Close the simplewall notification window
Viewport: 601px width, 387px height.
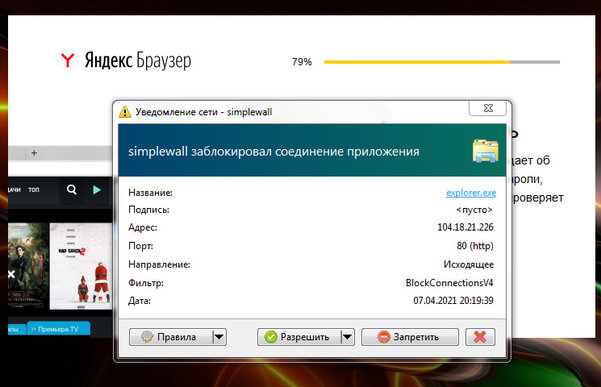pos(488,108)
